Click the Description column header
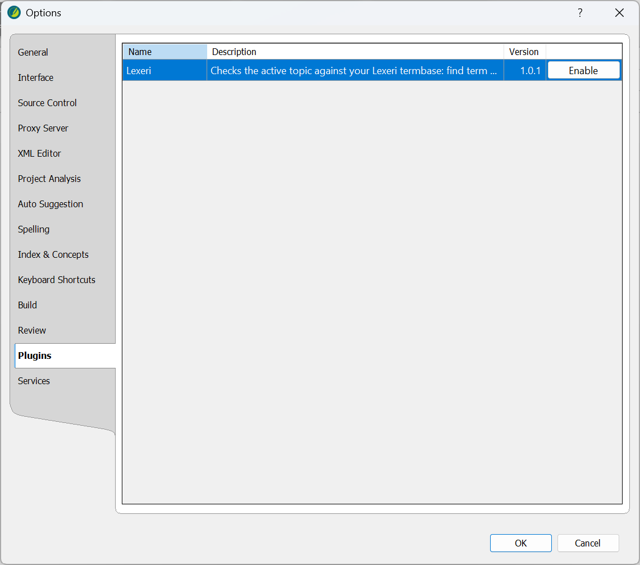Image resolution: width=640 pixels, height=565 pixels. 355,52
